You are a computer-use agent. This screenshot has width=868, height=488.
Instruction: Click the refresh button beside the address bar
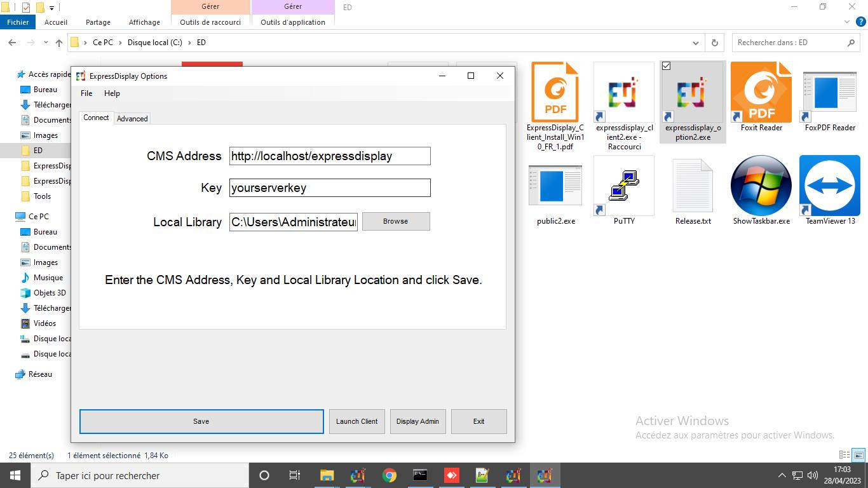click(x=714, y=43)
